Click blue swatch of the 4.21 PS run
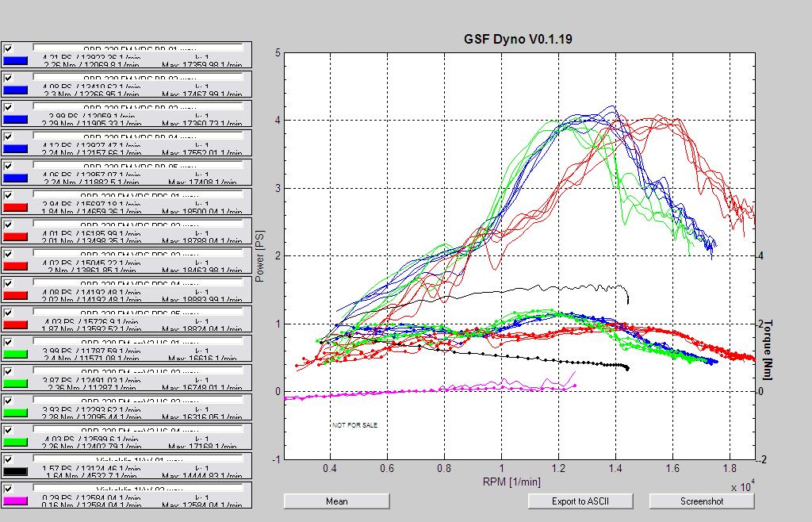 click(x=16, y=60)
